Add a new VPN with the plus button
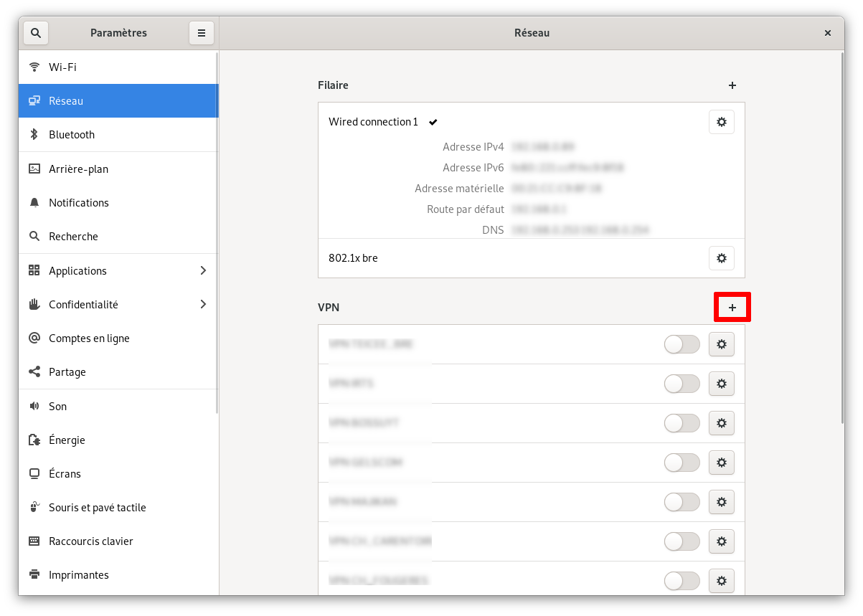Screen dimensions: 863x616 click(x=732, y=308)
